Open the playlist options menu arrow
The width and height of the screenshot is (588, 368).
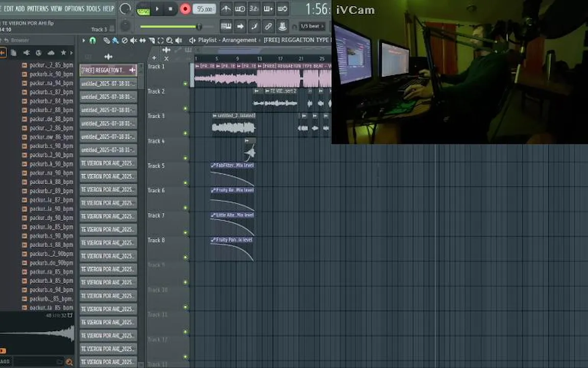click(84, 40)
